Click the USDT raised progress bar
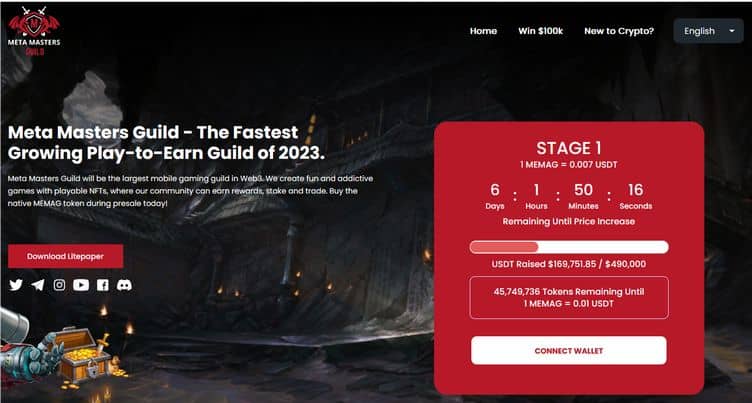The width and height of the screenshot is (752, 403). (569, 247)
